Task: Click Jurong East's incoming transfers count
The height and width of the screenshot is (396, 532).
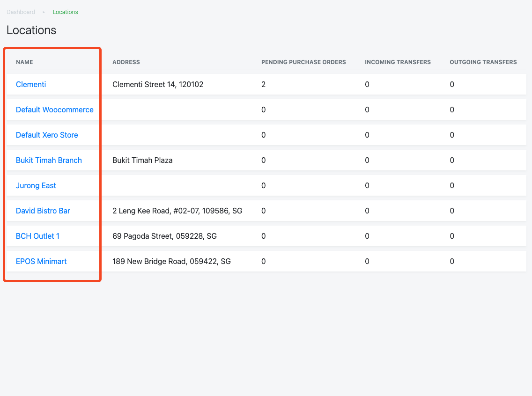Action: [x=367, y=186]
